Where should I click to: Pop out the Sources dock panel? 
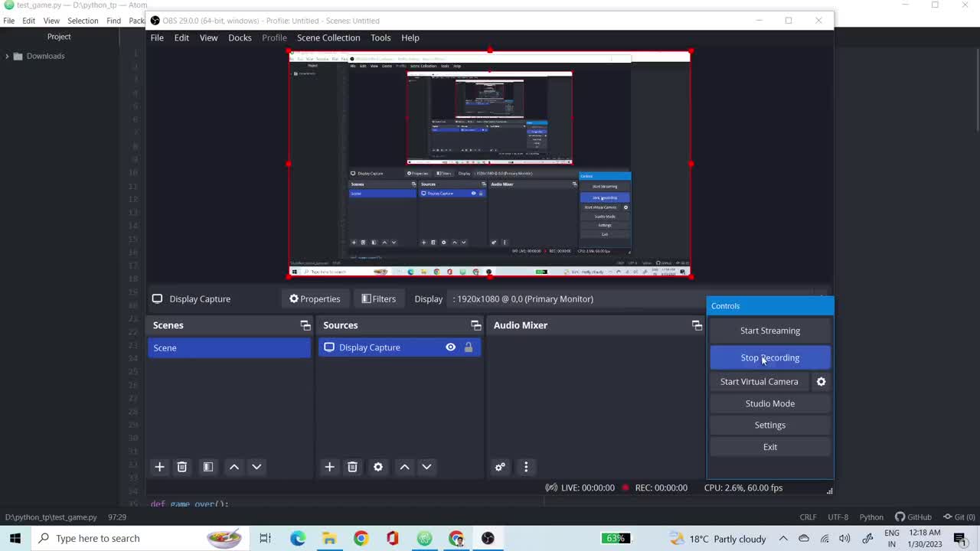475,325
